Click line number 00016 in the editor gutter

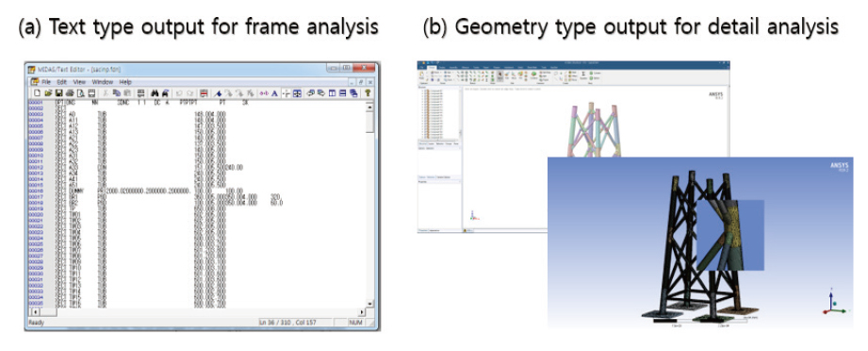point(36,190)
